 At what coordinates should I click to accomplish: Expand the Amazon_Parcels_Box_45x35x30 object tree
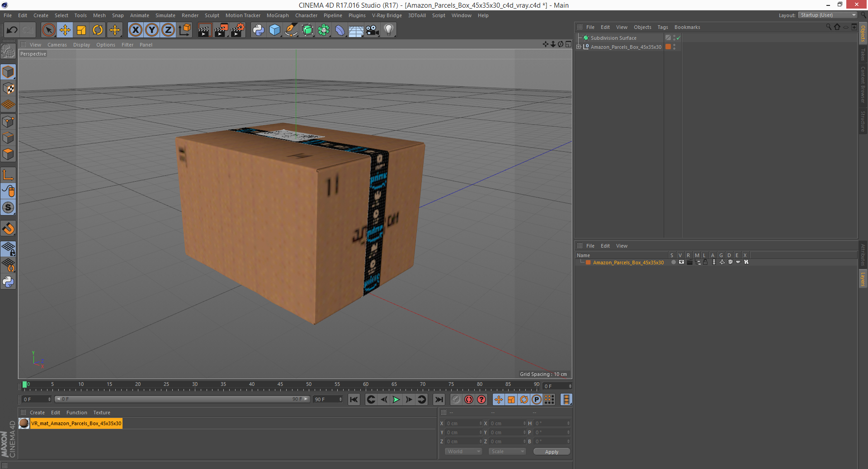(x=579, y=47)
